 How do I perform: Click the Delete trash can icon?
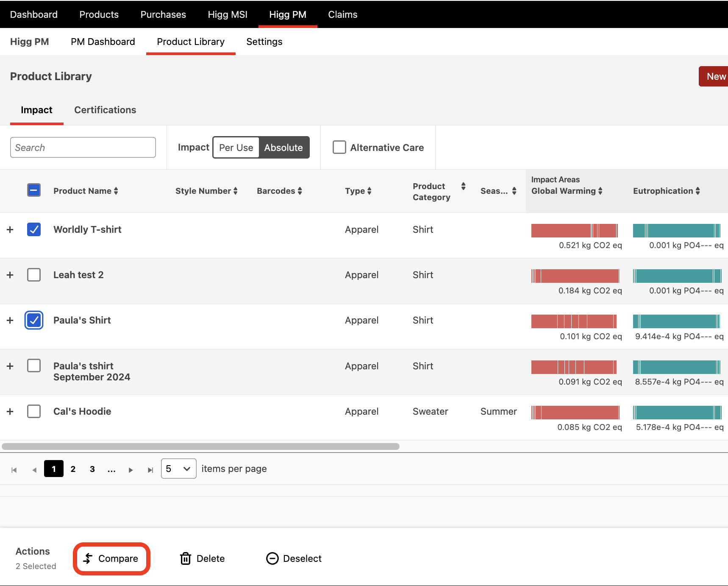[186, 558]
